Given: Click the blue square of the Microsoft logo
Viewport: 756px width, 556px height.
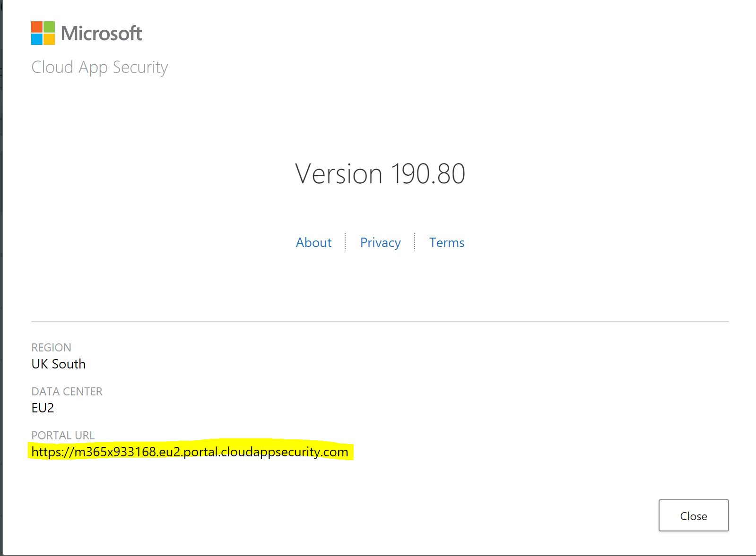Looking at the screenshot, I should [x=37, y=39].
